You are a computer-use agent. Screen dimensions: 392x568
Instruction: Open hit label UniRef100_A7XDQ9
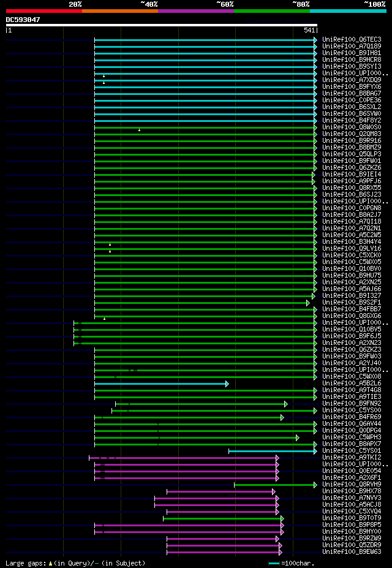[x=352, y=80]
